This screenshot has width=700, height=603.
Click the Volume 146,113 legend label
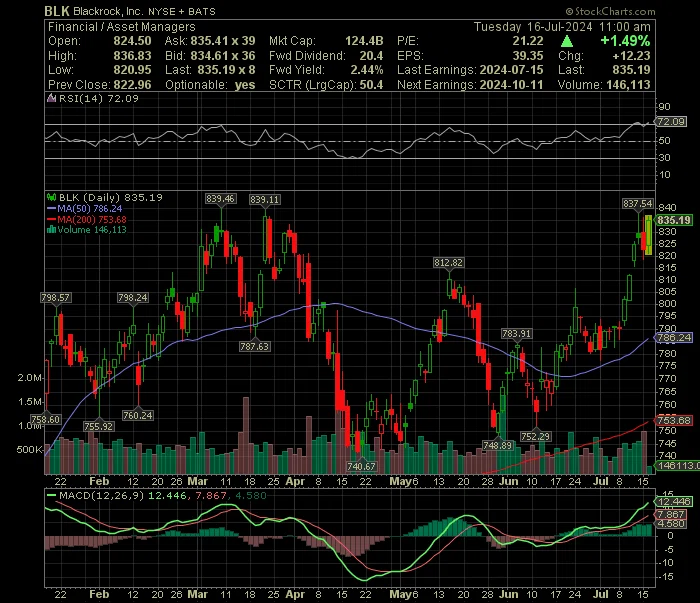(92, 230)
